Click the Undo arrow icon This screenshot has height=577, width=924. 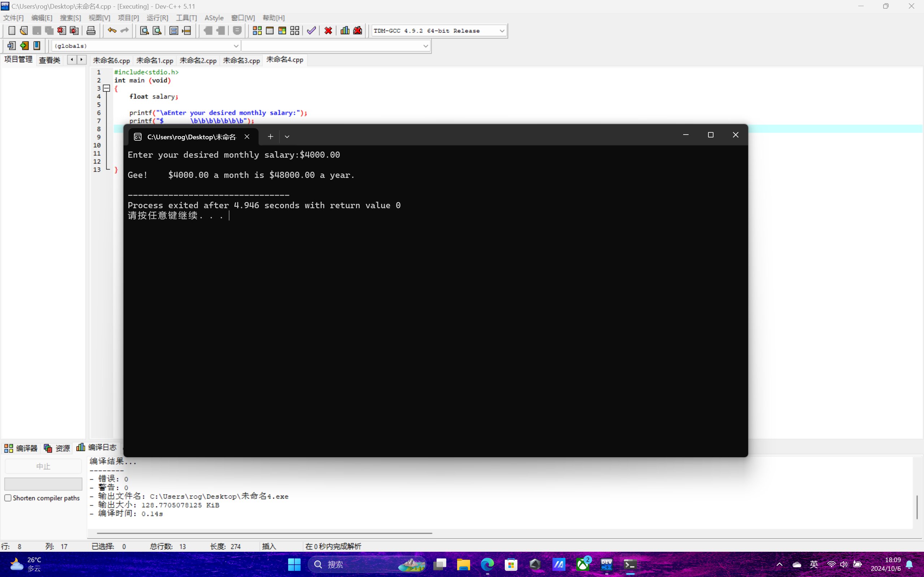(112, 31)
